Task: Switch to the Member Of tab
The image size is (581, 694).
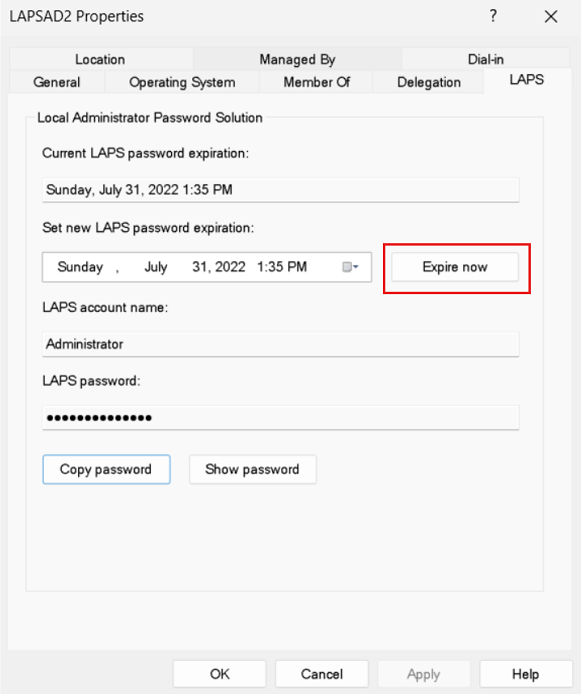Action: tap(316, 82)
